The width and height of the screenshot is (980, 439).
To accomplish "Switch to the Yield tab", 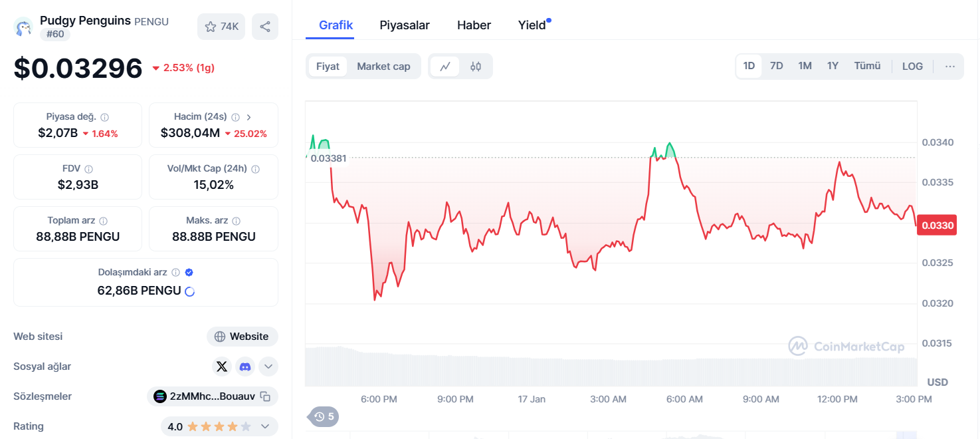I will 533,25.
